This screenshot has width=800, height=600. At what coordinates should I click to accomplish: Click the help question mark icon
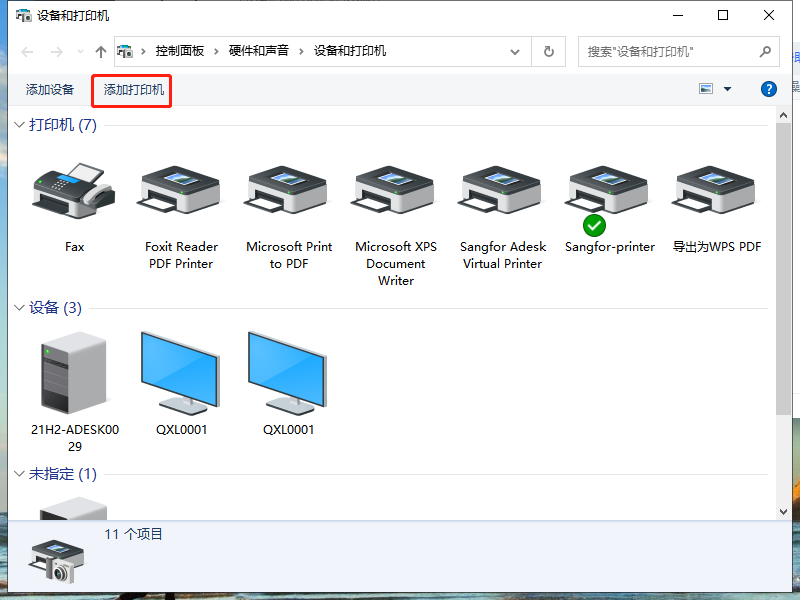coord(768,89)
